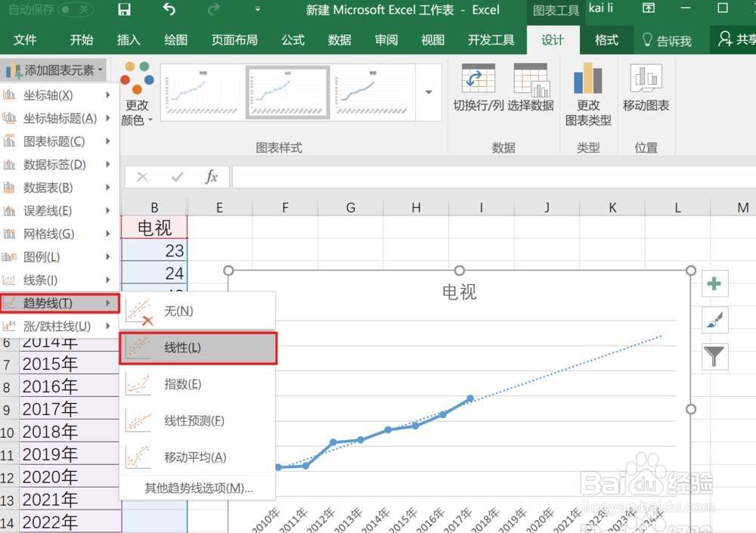Open the chart styles paintbrush button
Screen dimensions: 756x533
coord(714,321)
